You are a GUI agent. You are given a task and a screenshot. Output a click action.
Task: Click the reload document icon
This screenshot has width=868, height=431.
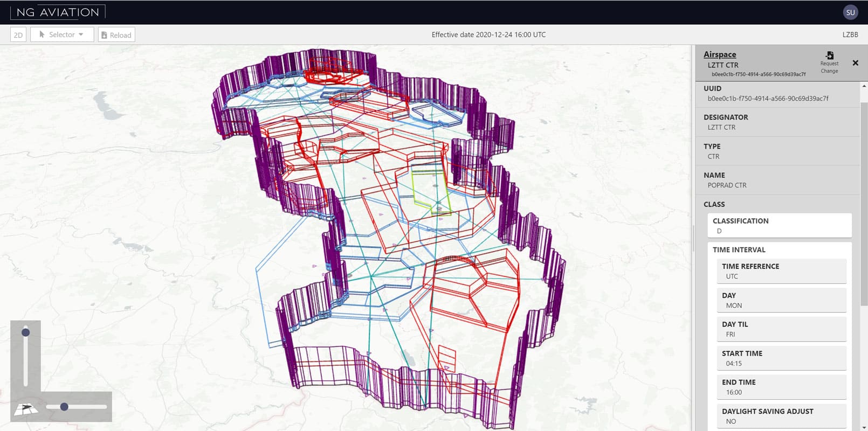point(104,35)
